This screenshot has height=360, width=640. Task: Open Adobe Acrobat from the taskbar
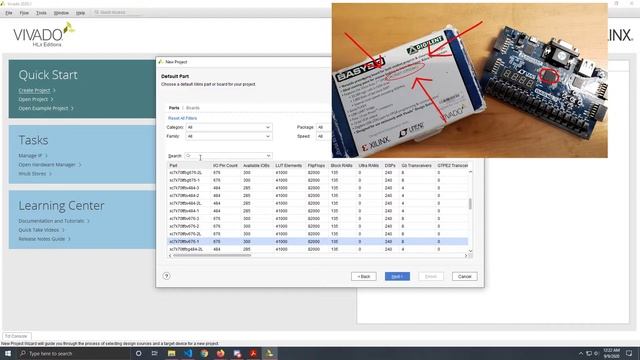click(x=253, y=353)
